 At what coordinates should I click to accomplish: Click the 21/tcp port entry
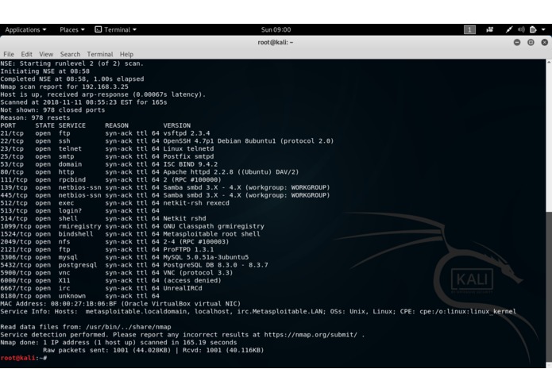12,133
